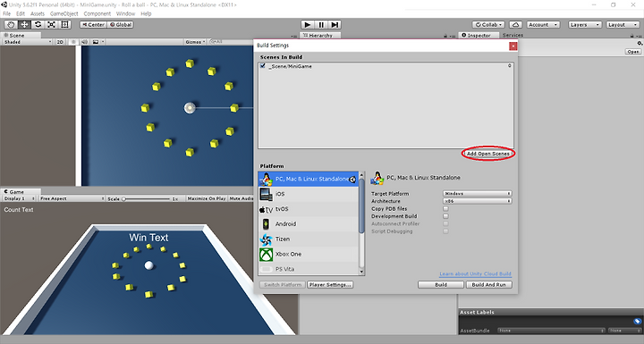
Task: Toggle Maximize On Play
Action: tap(207, 198)
